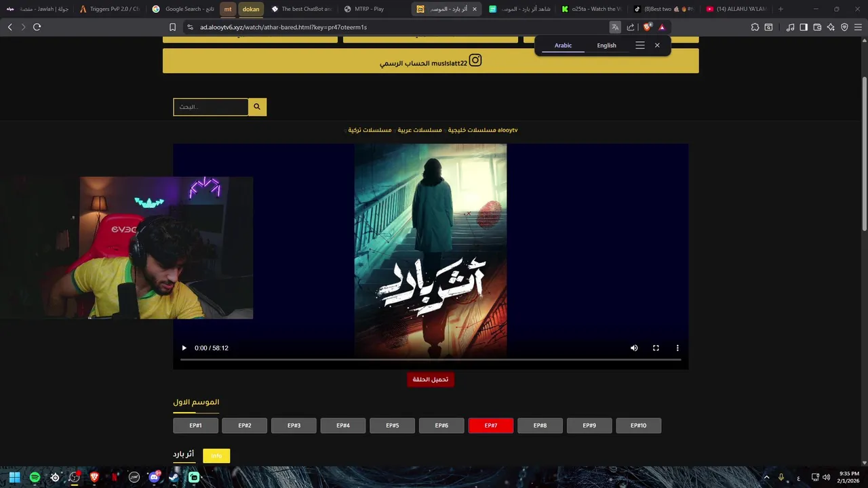Screen dimensions: 868x488
Task: Open the browser main menu
Action: [858, 27]
